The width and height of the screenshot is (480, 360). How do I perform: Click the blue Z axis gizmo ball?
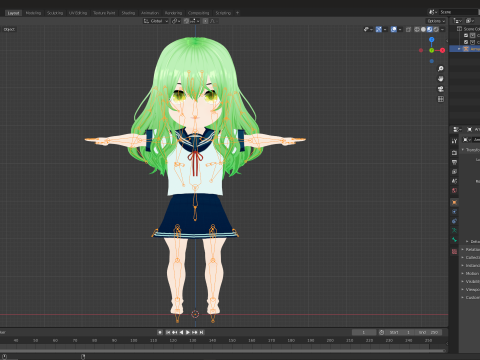click(x=432, y=40)
